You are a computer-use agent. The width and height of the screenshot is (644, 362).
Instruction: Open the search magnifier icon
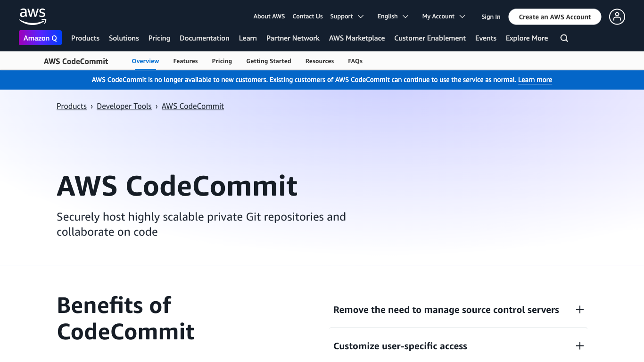(x=564, y=38)
